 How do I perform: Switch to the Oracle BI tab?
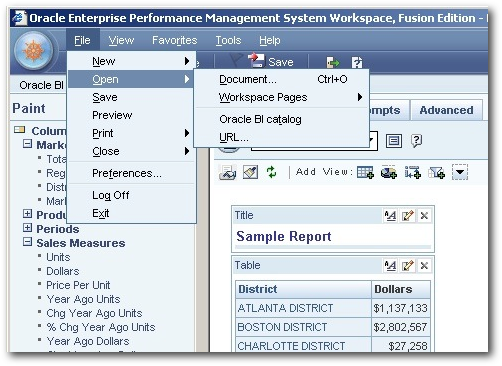[x=41, y=85]
